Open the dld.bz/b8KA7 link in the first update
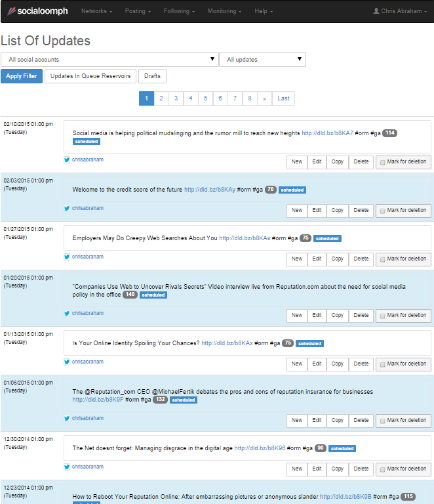The width and height of the screenshot is (434, 504). pyautogui.click(x=327, y=133)
